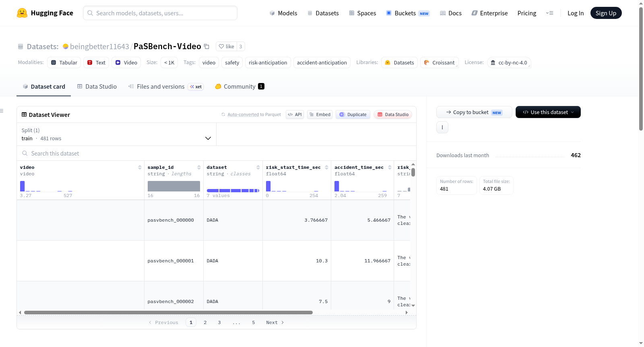The width and height of the screenshot is (644, 347).
Task: Open the Community tab
Action: tap(239, 87)
